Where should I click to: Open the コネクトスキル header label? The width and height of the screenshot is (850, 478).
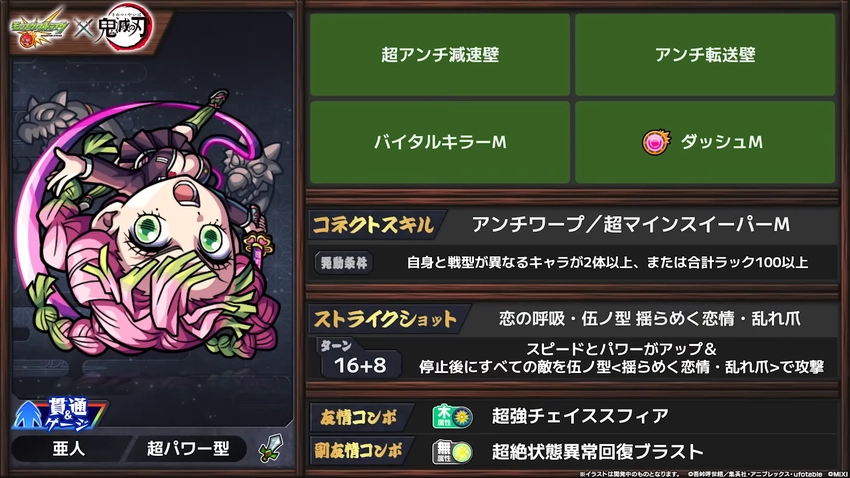pos(374,224)
